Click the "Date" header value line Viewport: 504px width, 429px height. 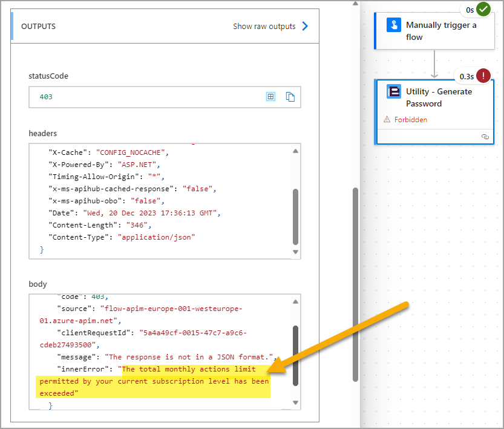pos(134,213)
